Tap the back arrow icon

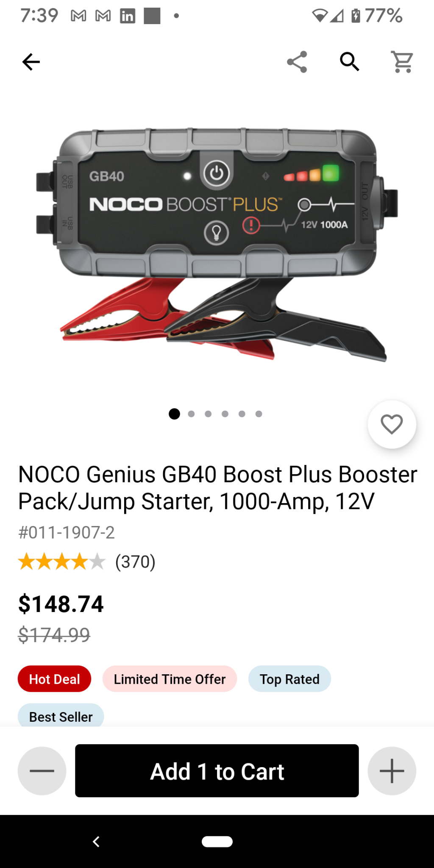point(31,62)
